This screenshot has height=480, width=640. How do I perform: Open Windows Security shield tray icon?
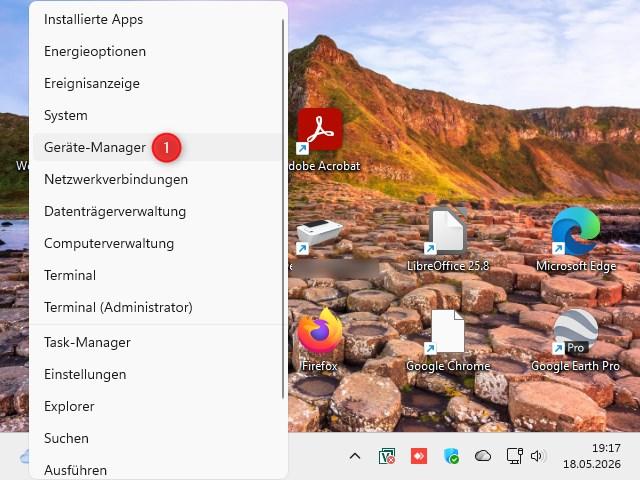pyautogui.click(x=451, y=456)
